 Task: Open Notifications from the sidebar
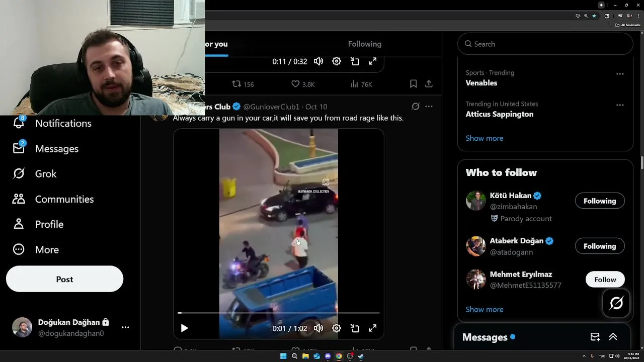point(53,123)
